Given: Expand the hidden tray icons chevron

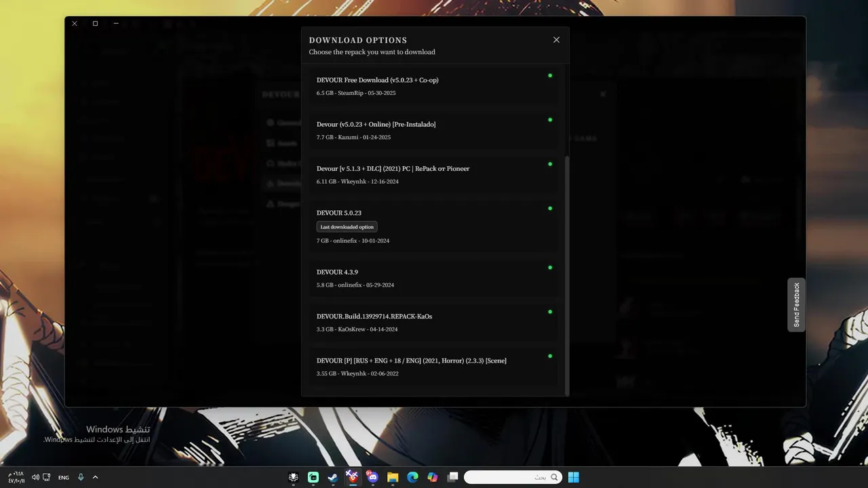Looking at the screenshot, I should point(95,477).
